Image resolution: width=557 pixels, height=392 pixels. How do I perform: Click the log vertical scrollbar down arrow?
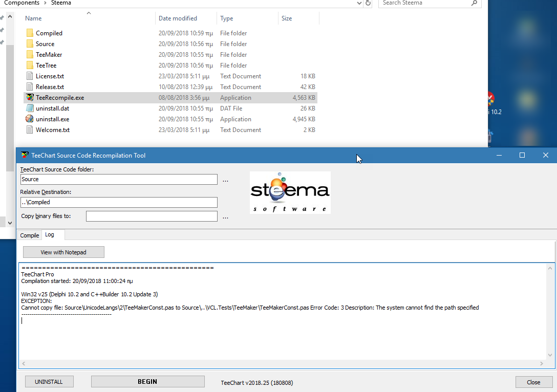(550, 355)
